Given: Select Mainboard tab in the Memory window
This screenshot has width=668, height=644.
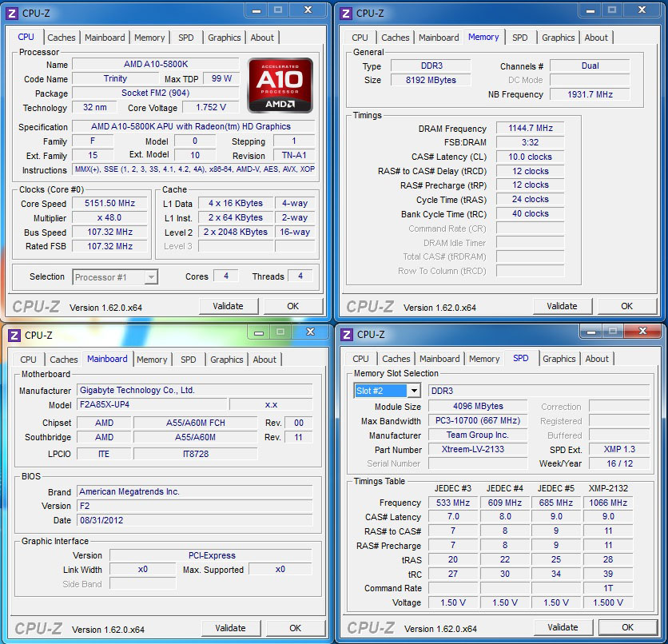Looking at the screenshot, I should point(439,38).
